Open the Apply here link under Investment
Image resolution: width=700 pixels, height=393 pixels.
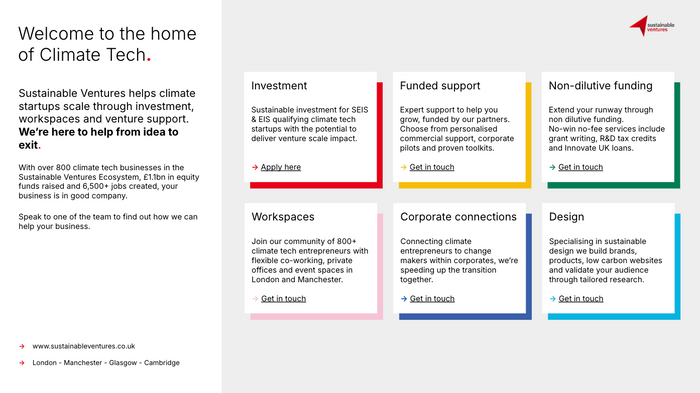point(281,167)
